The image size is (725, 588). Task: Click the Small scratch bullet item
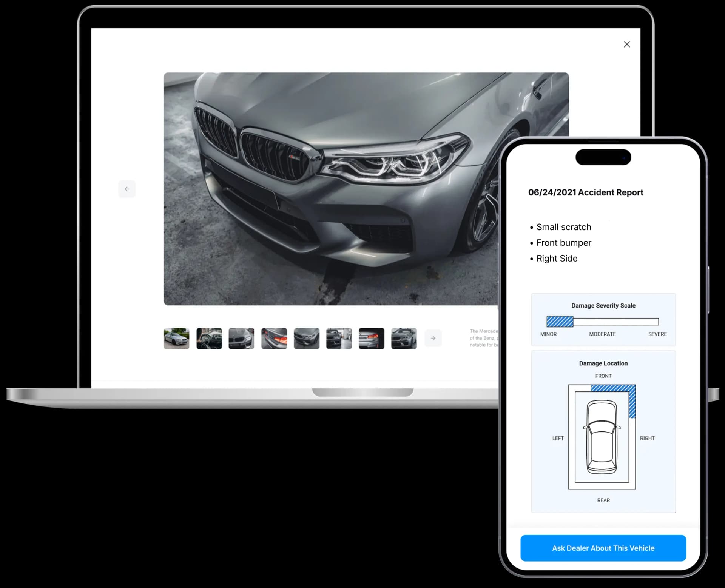coord(564,227)
